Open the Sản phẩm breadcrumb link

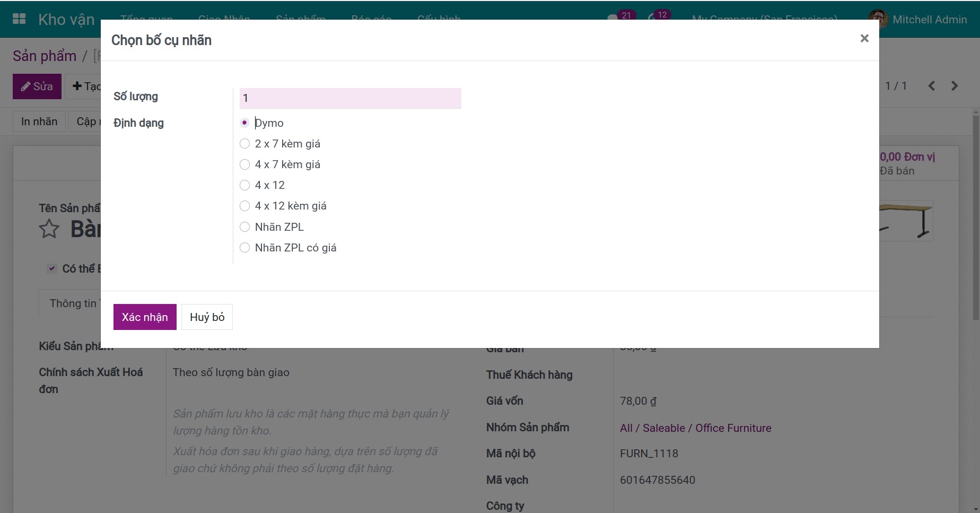tap(45, 56)
